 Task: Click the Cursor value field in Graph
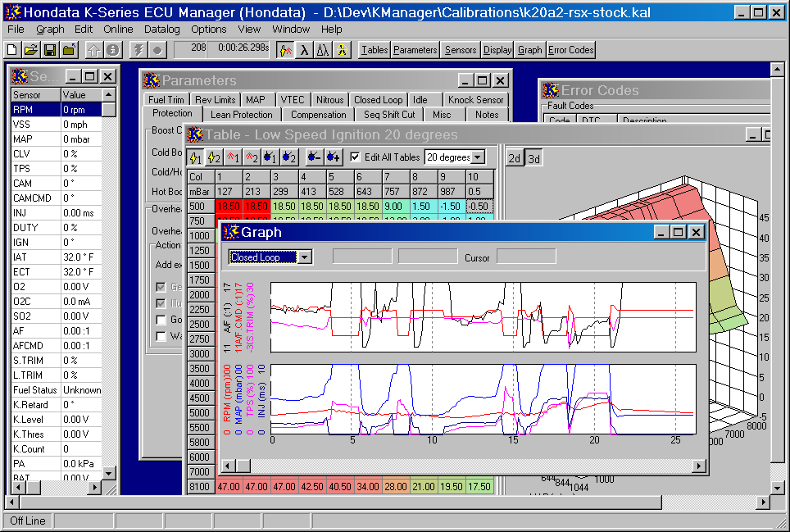526,257
